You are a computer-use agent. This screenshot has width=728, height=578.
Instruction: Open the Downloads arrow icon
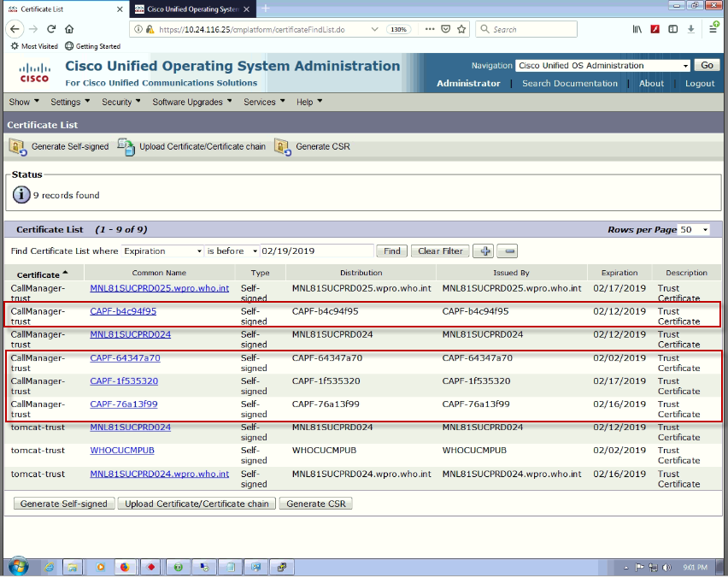tap(691, 29)
